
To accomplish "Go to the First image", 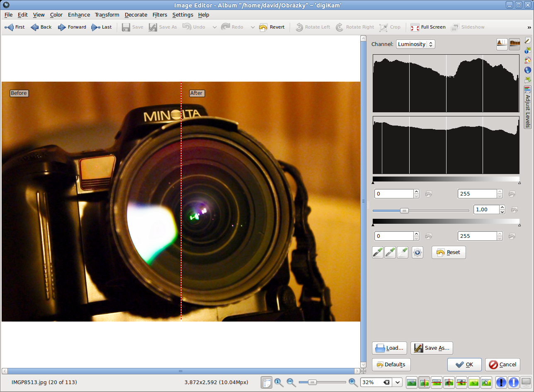I will pos(15,27).
